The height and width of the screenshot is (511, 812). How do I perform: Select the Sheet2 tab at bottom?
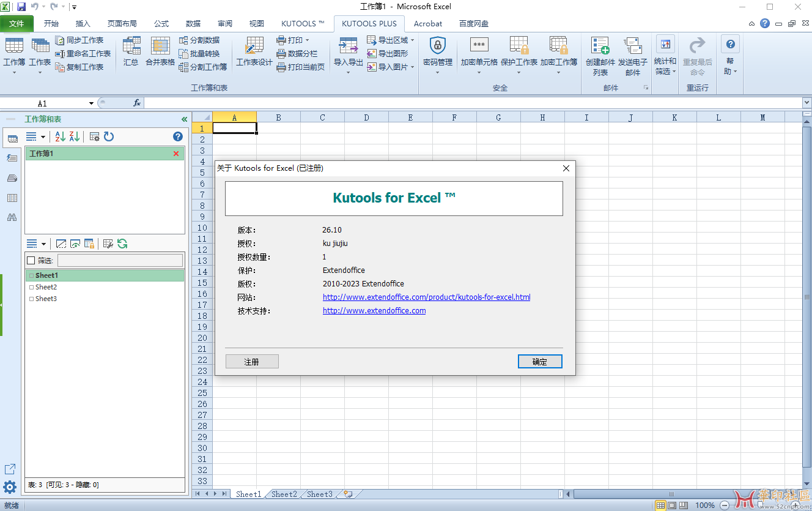tap(284, 494)
